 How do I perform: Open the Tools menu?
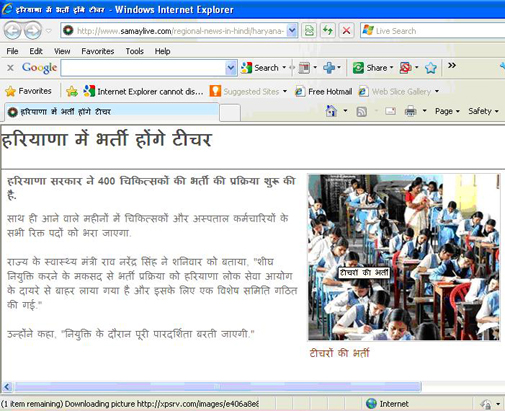point(134,51)
